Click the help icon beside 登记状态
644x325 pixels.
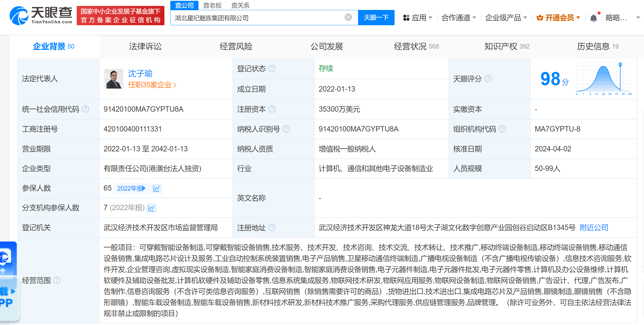pyautogui.click(x=272, y=69)
